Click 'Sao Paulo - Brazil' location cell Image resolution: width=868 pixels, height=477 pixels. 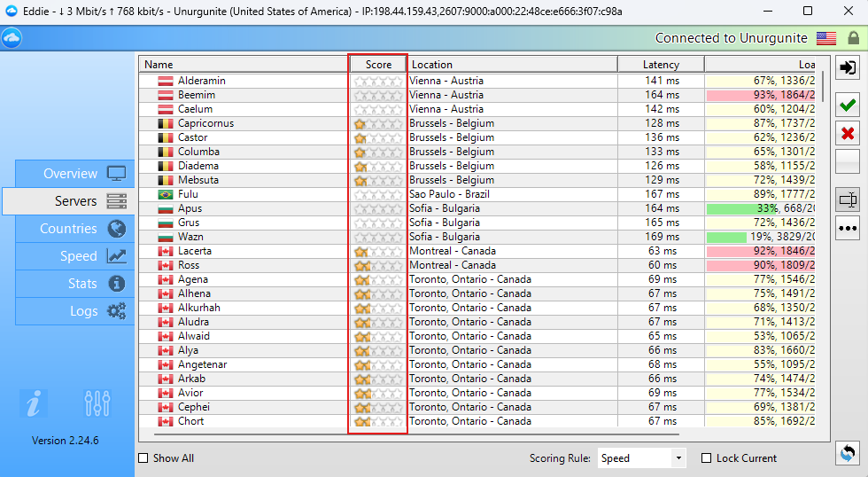point(450,194)
